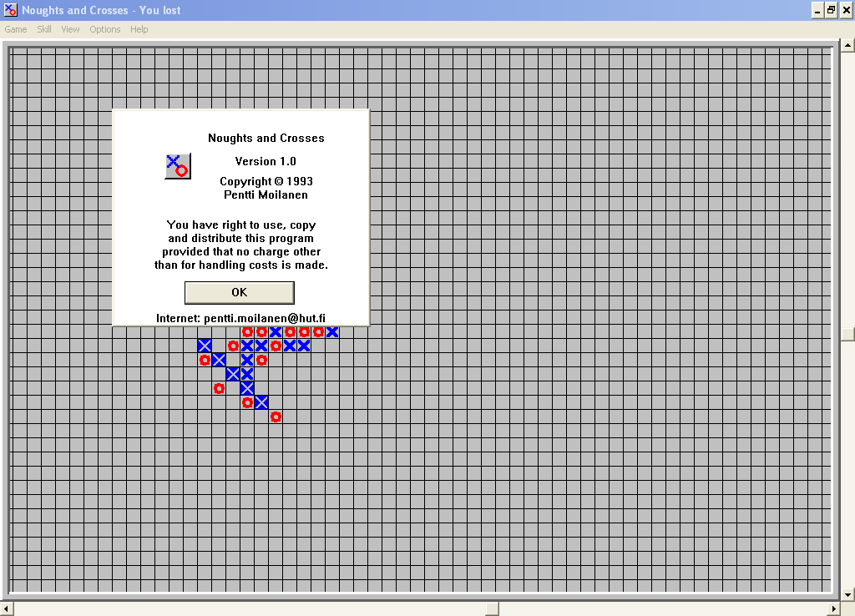Click the 'Noughts and Crosses' dialog heading
This screenshot has width=855, height=616.
click(266, 138)
